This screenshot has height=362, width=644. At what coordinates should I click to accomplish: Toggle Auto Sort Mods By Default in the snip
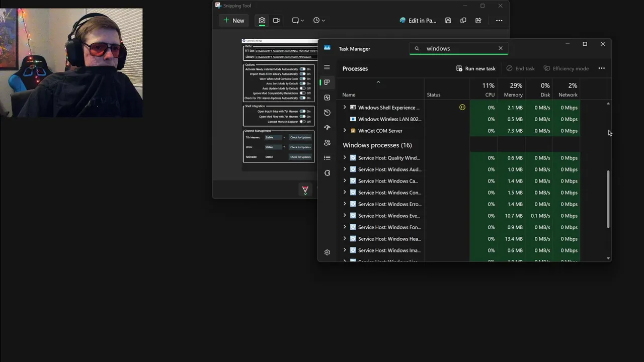point(302,83)
